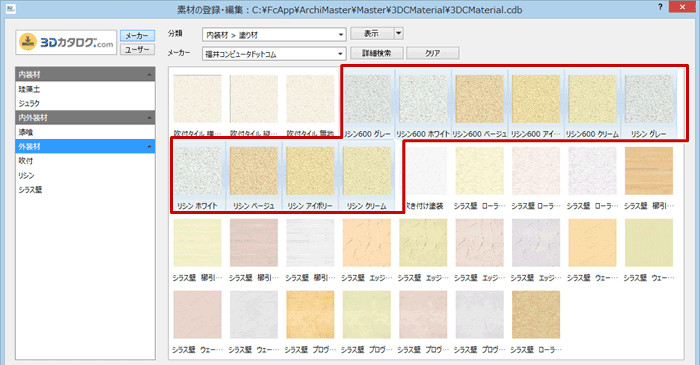This screenshot has width=700, height=365.
Task: Click the 表示 button
Action: point(372,33)
